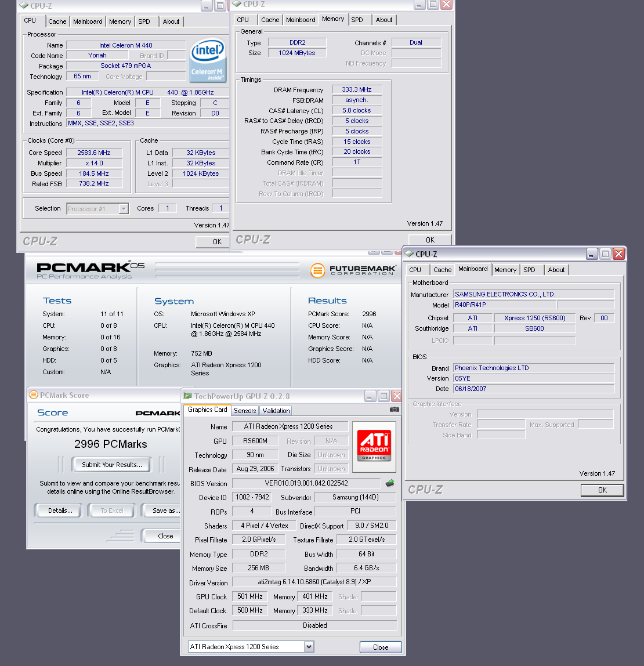Switch to Validation tab in GPU-Z
This screenshot has width=644, height=666.
click(x=276, y=410)
